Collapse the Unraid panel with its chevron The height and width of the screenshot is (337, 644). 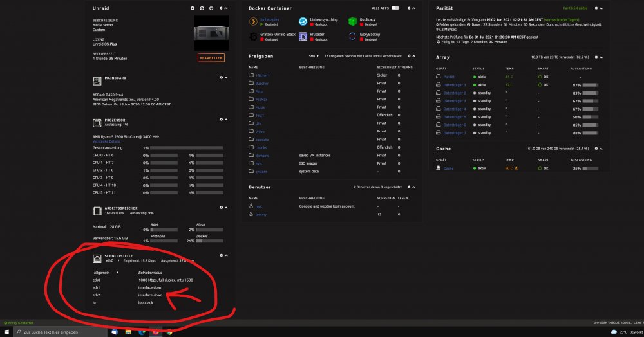pos(226,8)
